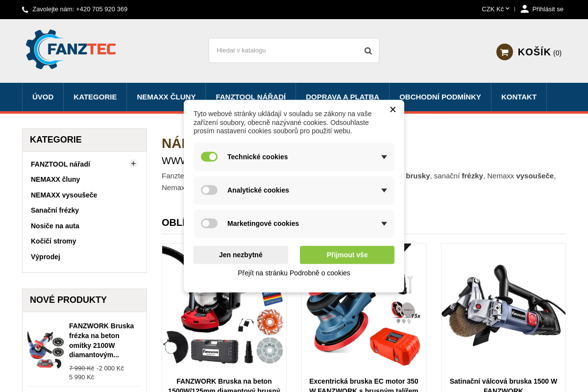Open the KONTAKT menu item
The height and width of the screenshot is (392, 588).
tap(519, 97)
